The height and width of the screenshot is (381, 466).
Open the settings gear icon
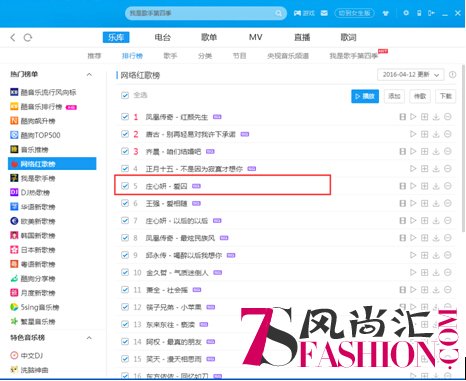(406, 13)
